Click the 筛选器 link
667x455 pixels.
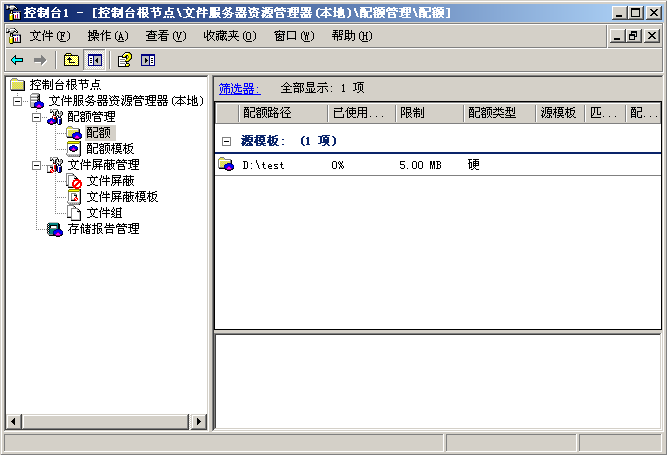click(240, 88)
